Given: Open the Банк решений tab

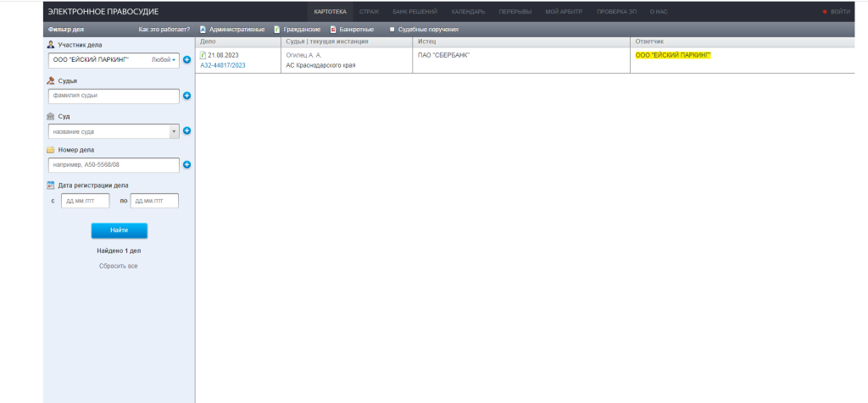Looking at the screenshot, I should pos(415,12).
